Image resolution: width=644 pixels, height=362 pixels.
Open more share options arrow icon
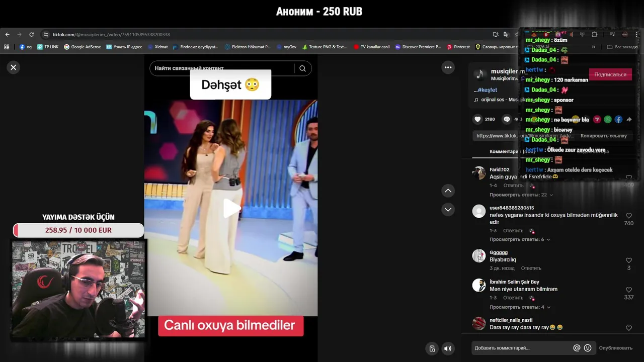tap(629, 119)
